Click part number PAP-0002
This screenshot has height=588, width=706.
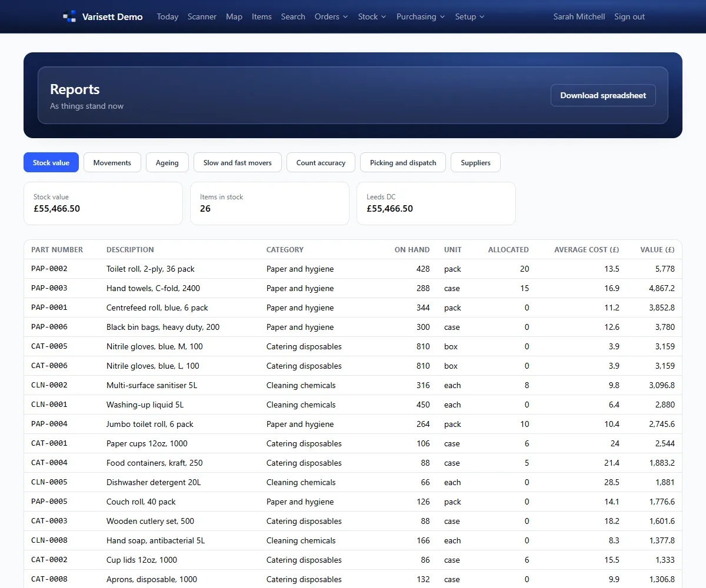[x=49, y=269]
